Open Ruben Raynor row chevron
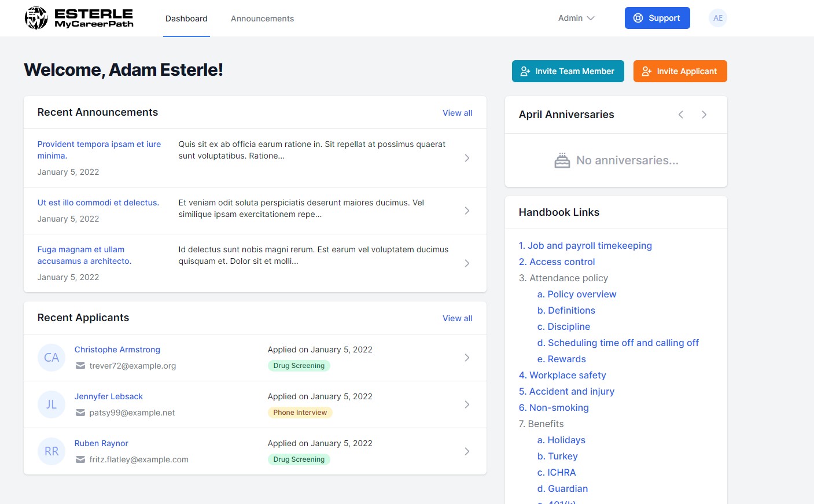Image resolution: width=814 pixels, height=504 pixels. point(467,451)
